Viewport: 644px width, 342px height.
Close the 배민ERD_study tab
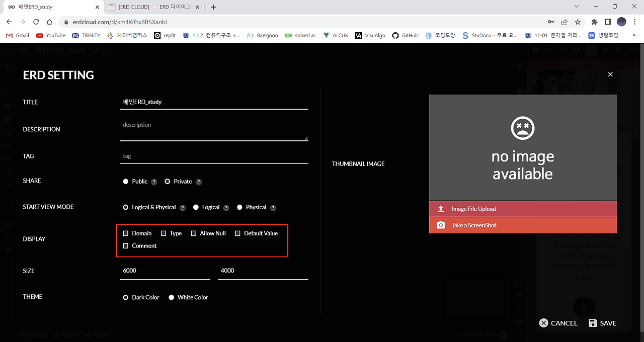pos(98,7)
